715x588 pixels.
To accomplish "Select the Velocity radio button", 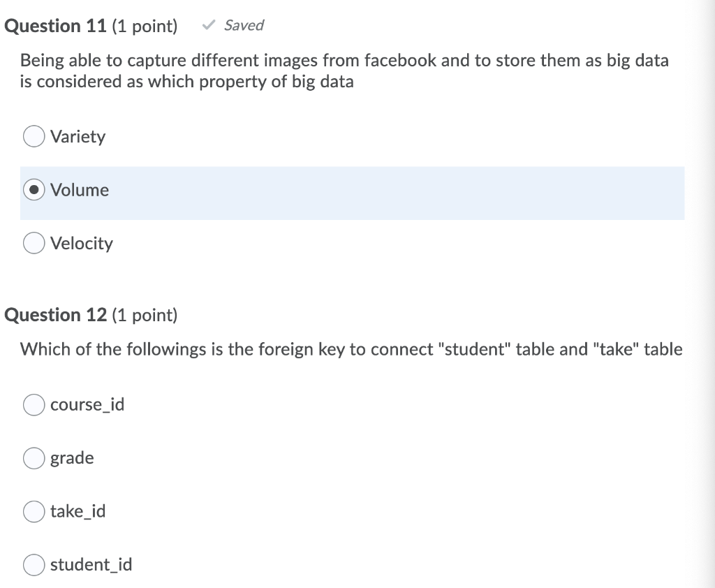I will (x=34, y=243).
